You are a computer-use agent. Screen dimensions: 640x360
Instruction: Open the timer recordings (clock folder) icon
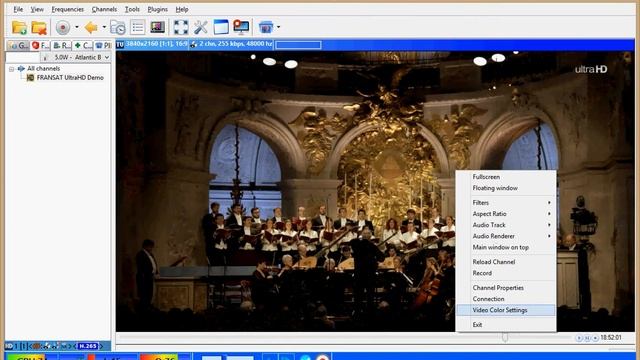(118, 27)
